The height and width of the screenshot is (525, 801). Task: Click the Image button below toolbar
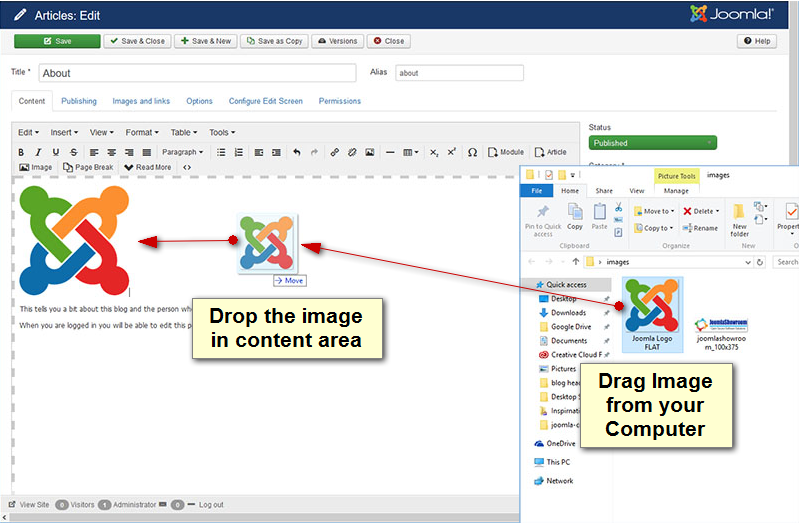click(35, 168)
